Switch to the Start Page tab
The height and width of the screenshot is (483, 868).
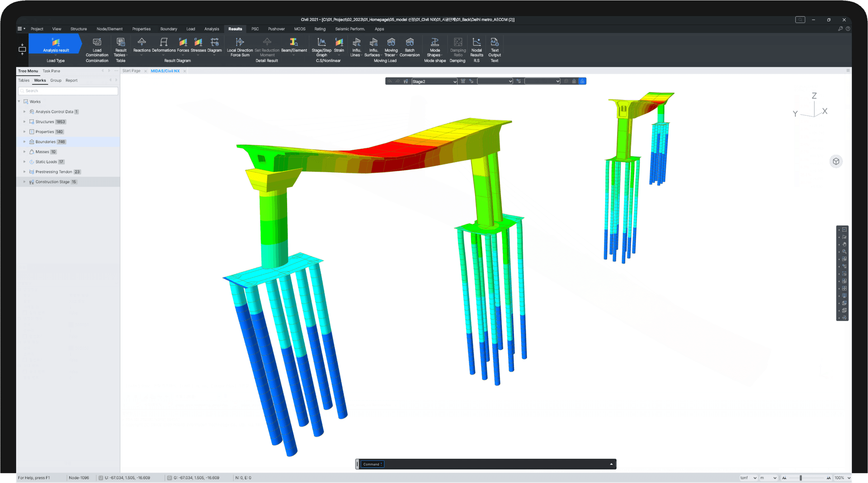(x=131, y=71)
